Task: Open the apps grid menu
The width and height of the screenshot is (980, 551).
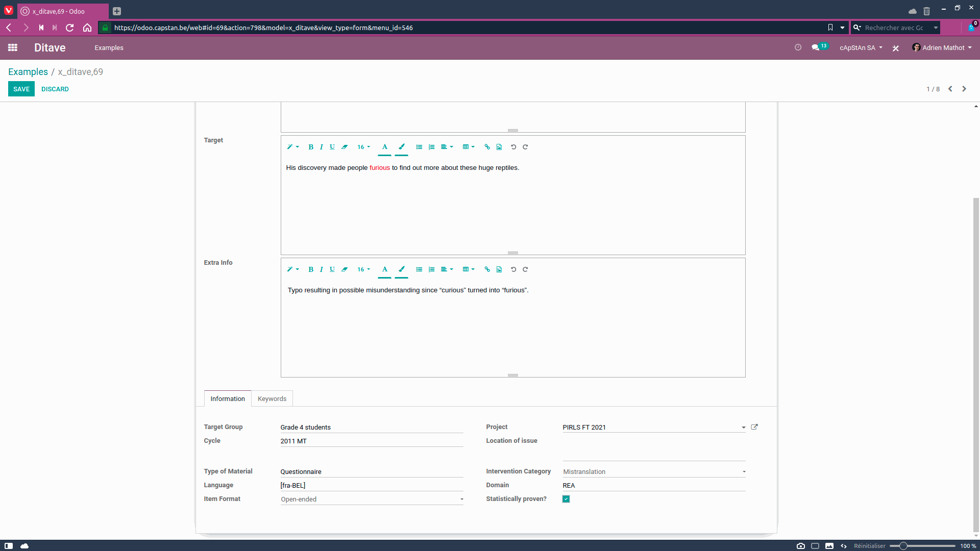Action: click(13, 47)
